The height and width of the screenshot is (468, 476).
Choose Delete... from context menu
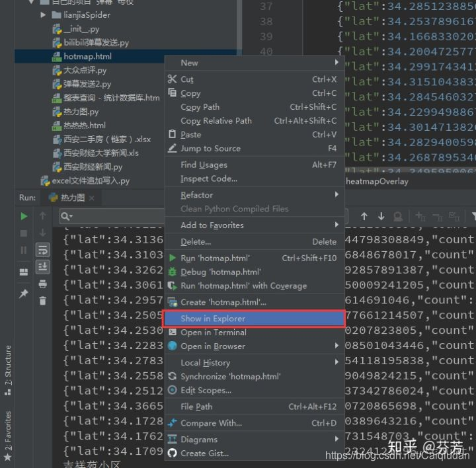click(x=255, y=241)
